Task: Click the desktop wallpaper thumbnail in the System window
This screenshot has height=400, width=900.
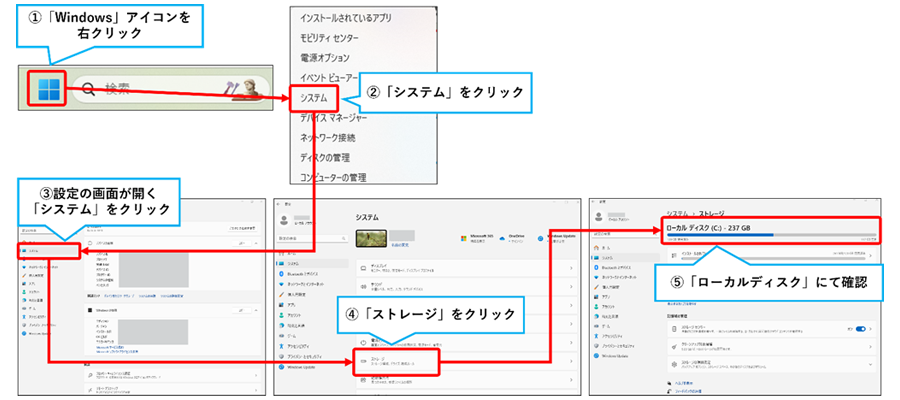Action: click(x=371, y=239)
